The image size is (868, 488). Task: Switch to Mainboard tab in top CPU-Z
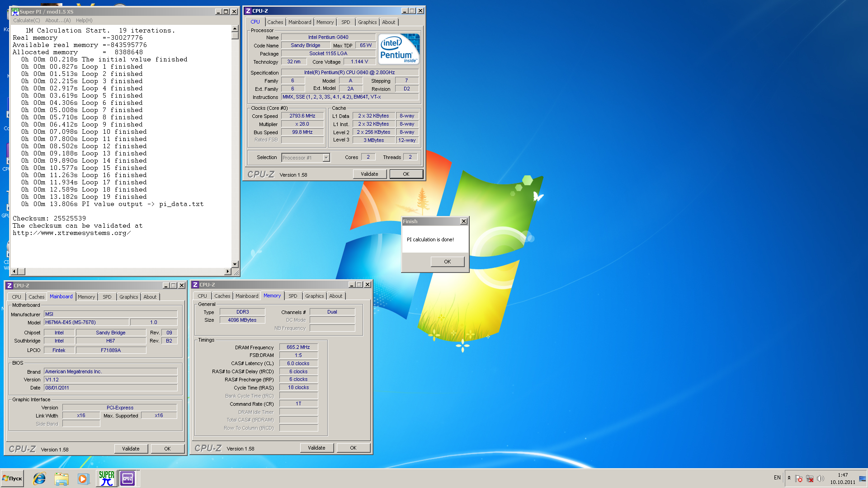click(300, 22)
